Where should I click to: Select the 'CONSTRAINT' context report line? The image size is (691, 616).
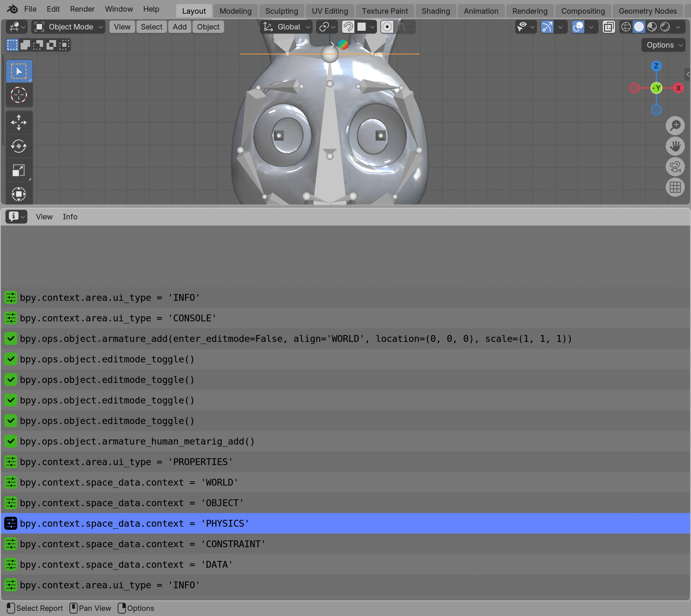tap(345, 544)
